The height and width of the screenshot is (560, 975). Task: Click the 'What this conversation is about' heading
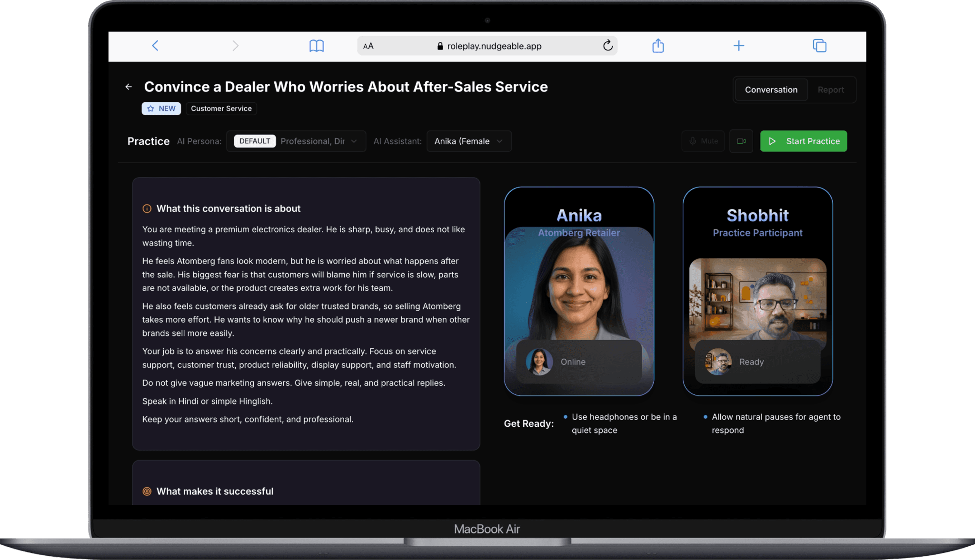[x=229, y=209]
